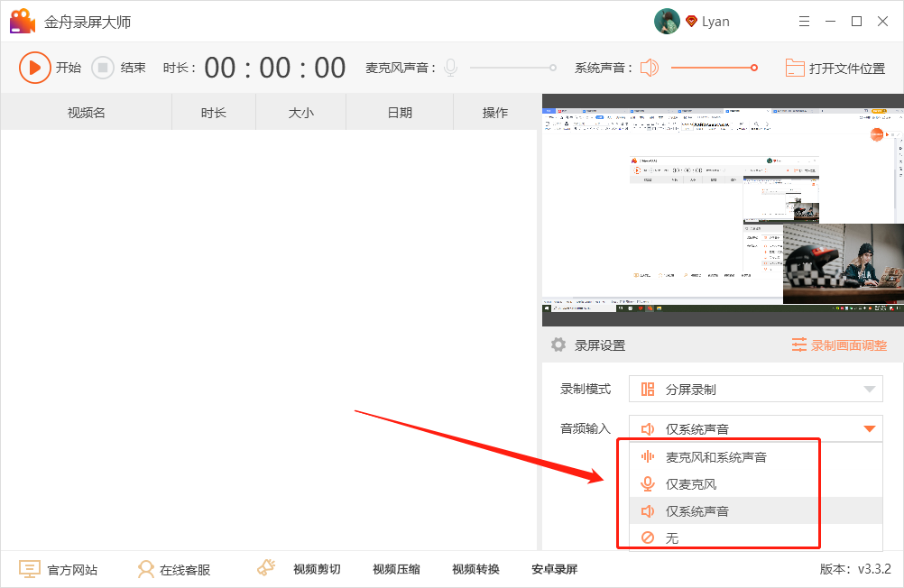The height and width of the screenshot is (588, 904).
Task: Open 视频转换 tool
Action: coord(475,570)
